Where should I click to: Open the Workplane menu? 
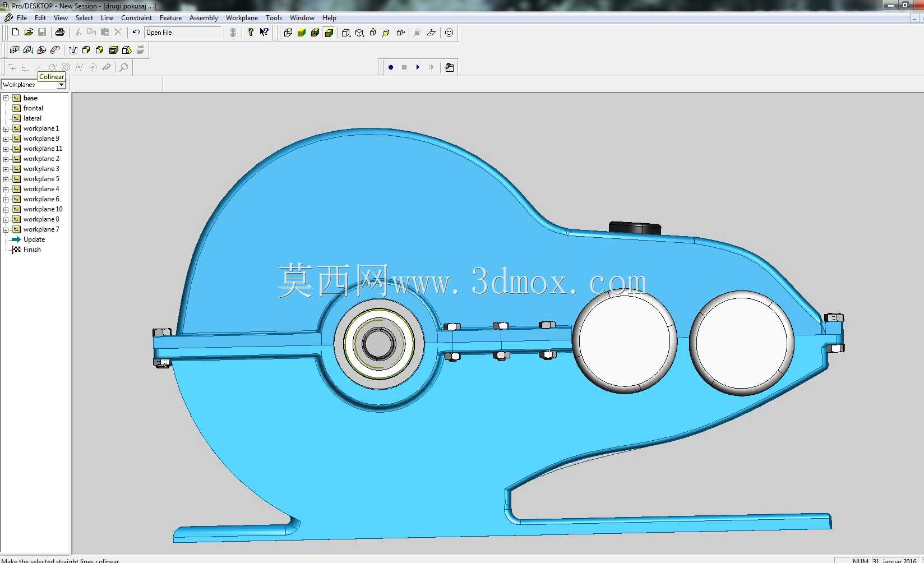point(242,18)
